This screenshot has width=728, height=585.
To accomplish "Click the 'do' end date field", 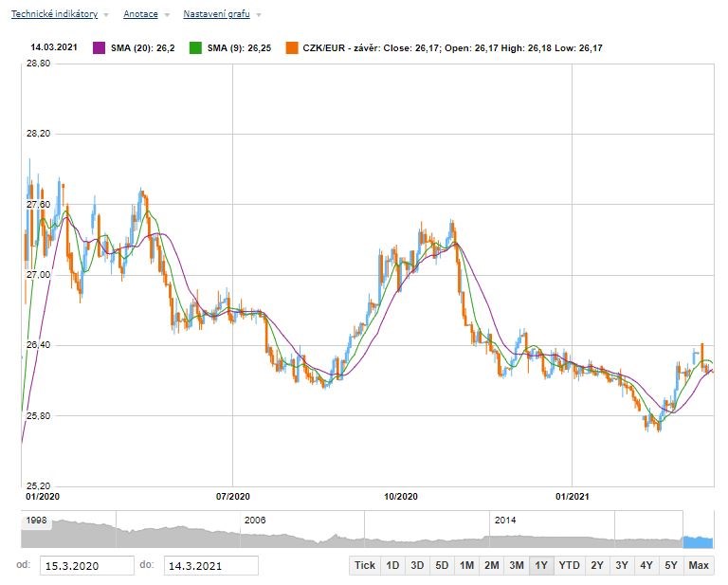I will tap(210, 565).
